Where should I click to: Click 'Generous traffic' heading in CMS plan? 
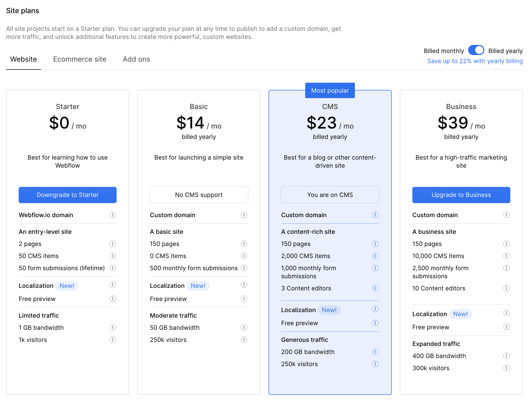(305, 340)
